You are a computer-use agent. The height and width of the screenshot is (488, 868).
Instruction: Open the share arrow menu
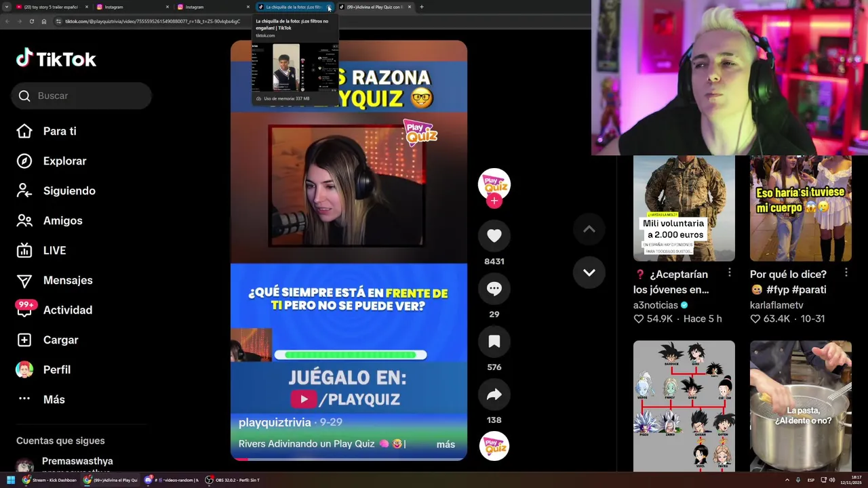[x=494, y=394]
